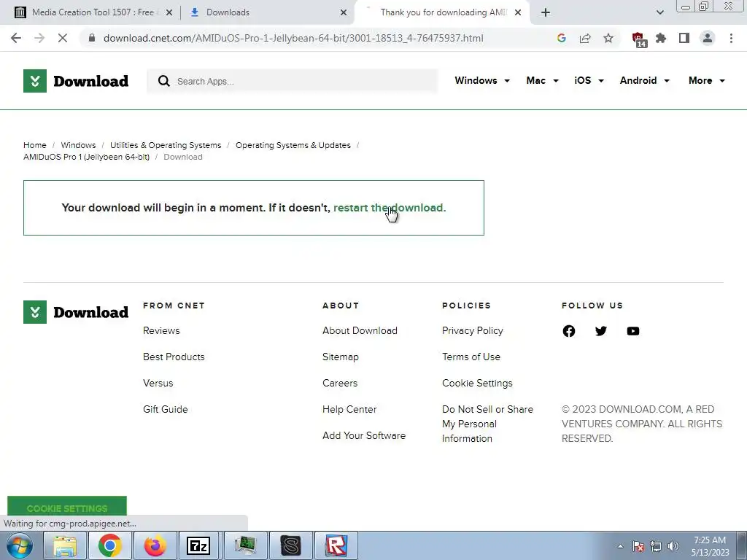Open Versus footer link
Viewport: 747px width, 560px height.
[158, 383]
